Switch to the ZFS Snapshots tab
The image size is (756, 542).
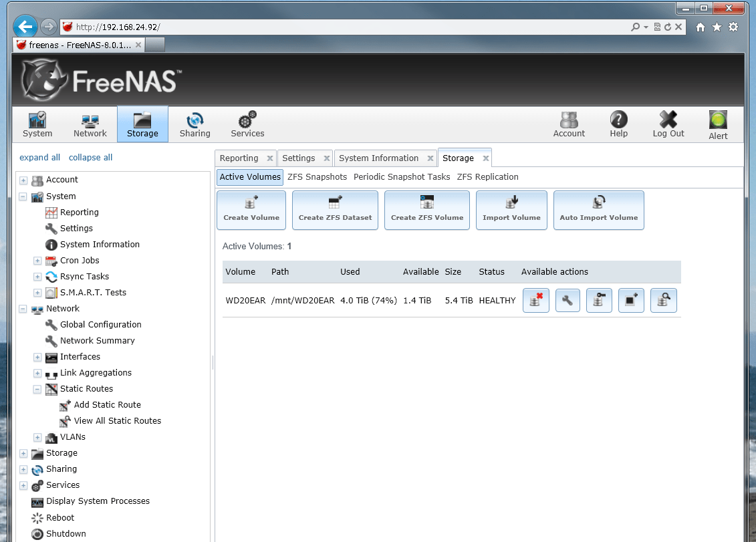click(x=317, y=176)
